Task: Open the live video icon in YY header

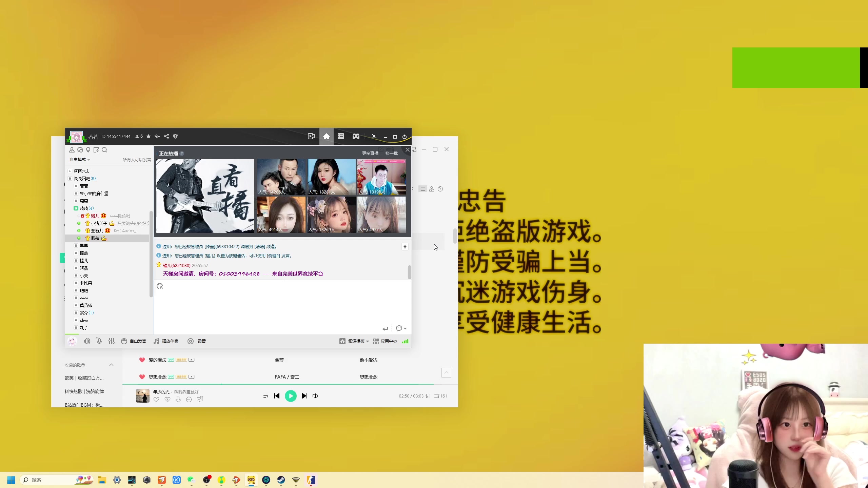Action: click(311, 136)
